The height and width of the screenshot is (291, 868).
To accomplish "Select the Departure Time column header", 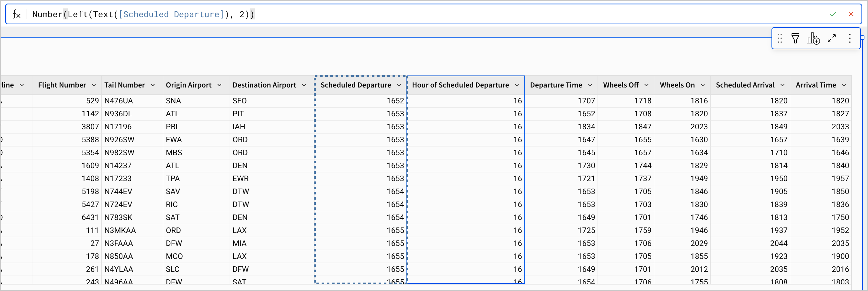I will tap(556, 85).
